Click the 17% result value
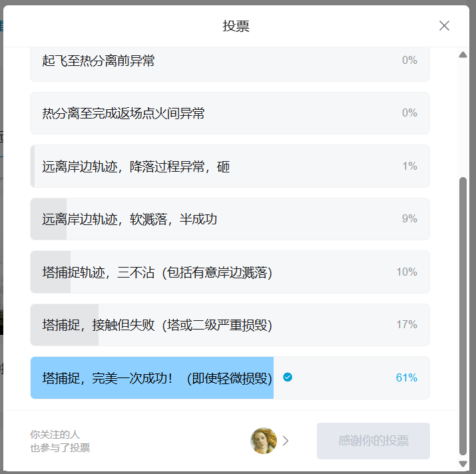The image size is (476, 474). 407,325
